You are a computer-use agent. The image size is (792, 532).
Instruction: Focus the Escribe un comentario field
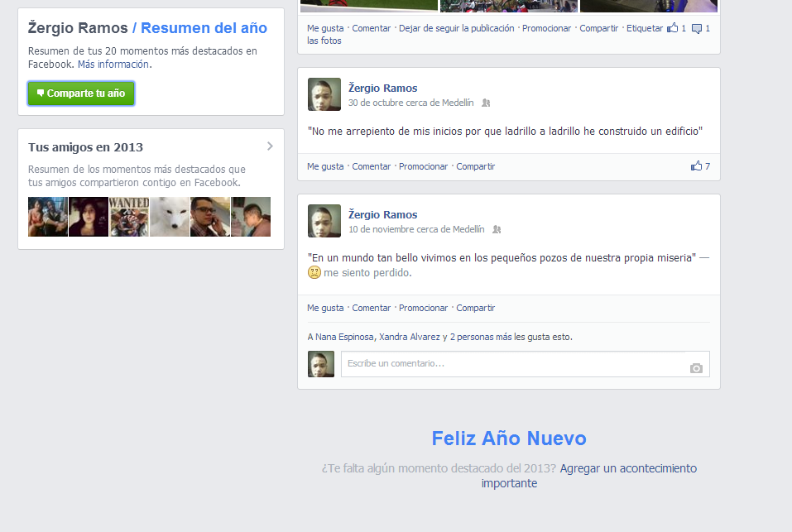click(526, 364)
